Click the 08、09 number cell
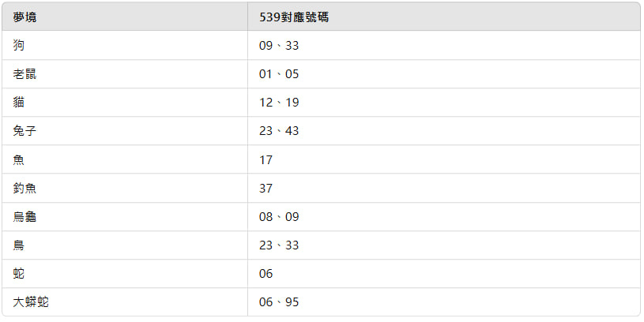Screen dimensions: 644x322 [279, 216]
